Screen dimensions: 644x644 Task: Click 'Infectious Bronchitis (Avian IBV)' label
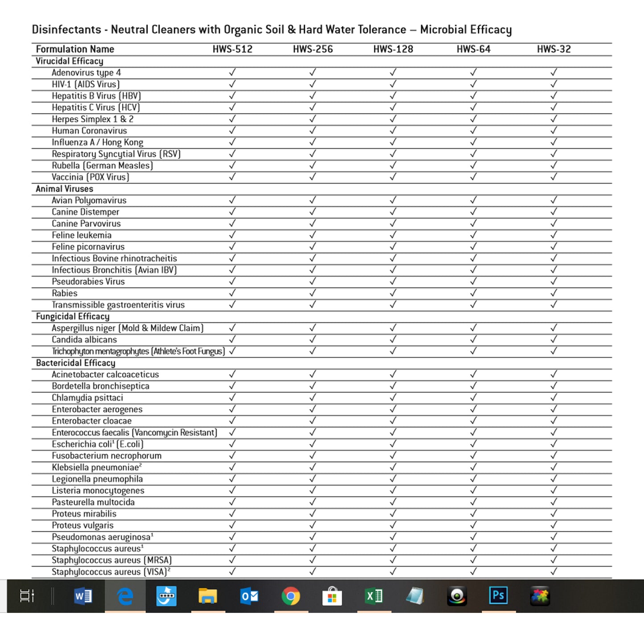[x=114, y=270]
